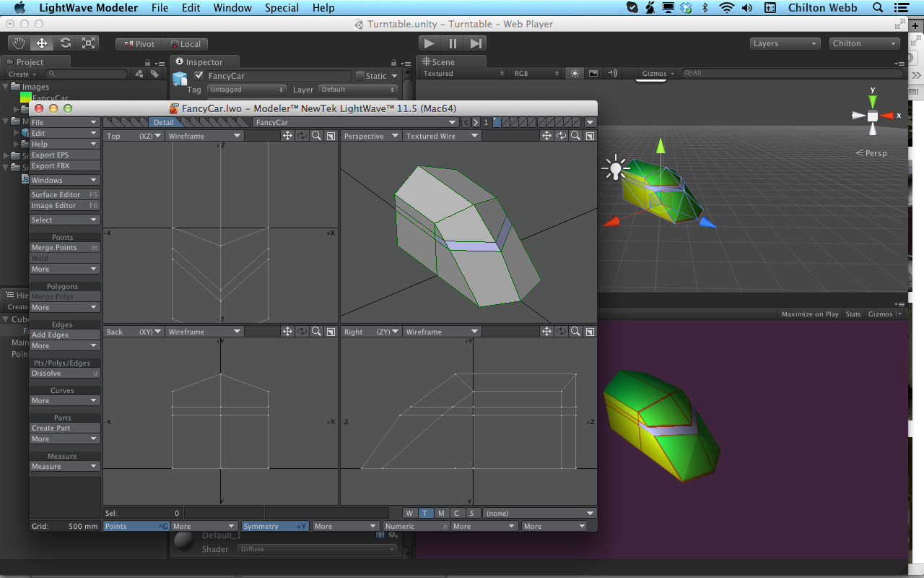
Task: Expand the Images folder in Project
Action: pyautogui.click(x=7, y=87)
